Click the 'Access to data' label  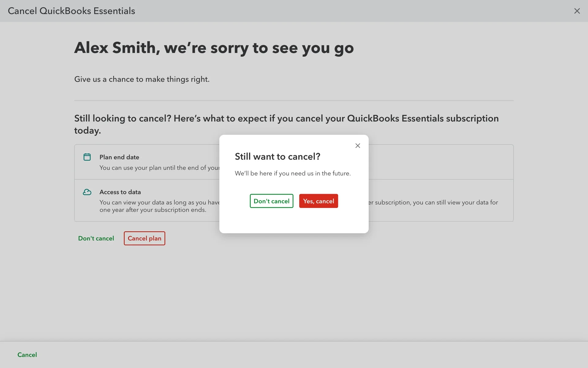(x=120, y=192)
